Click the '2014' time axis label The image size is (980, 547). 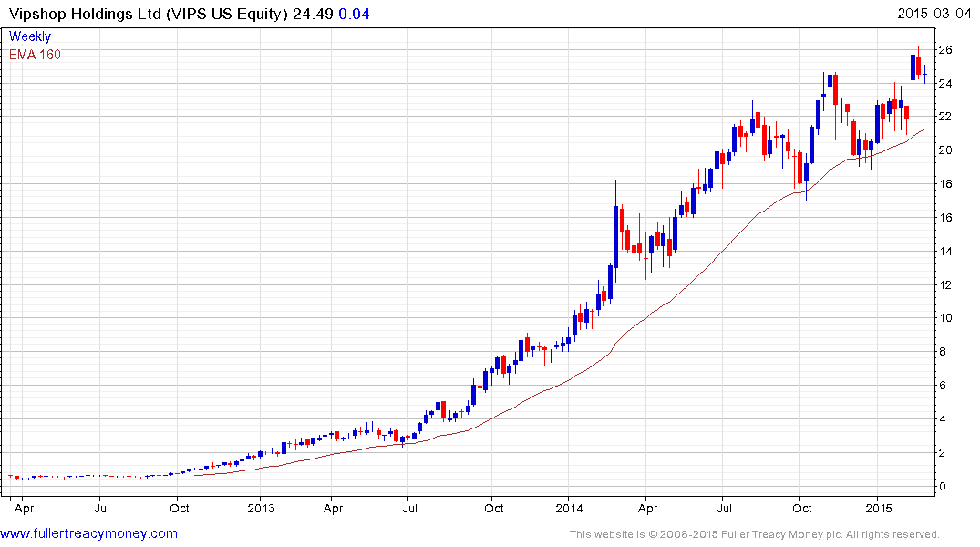coord(569,508)
